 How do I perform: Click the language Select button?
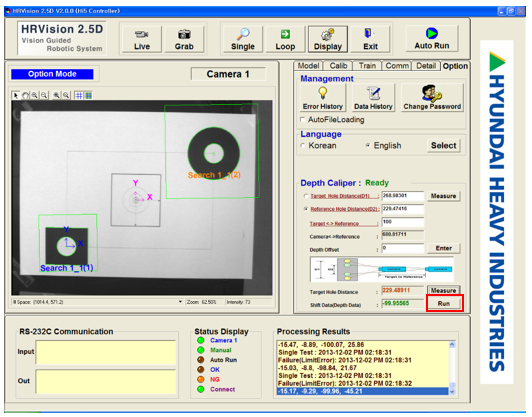(443, 146)
